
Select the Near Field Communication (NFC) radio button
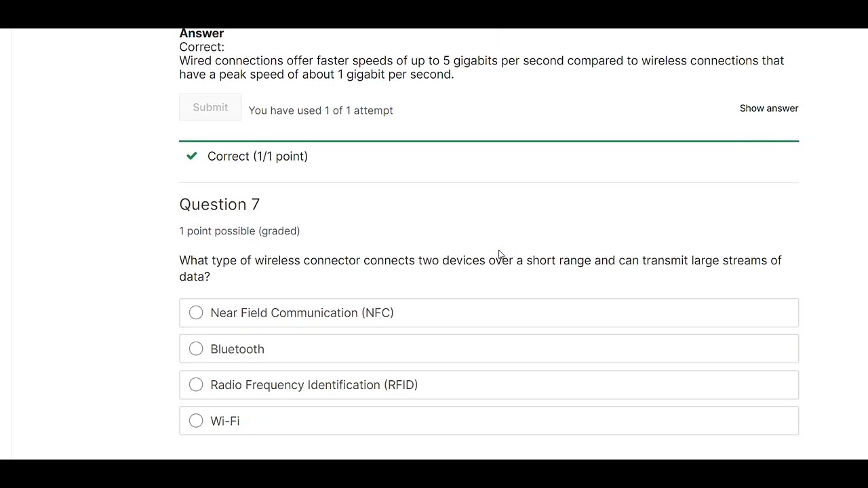click(196, 312)
